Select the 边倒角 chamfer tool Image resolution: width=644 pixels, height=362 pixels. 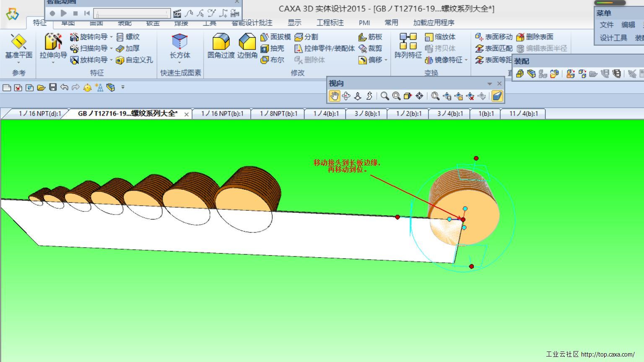(247, 42)
